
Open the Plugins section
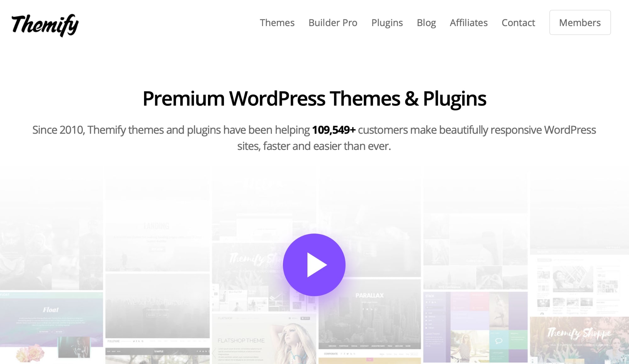pos(387,22)
